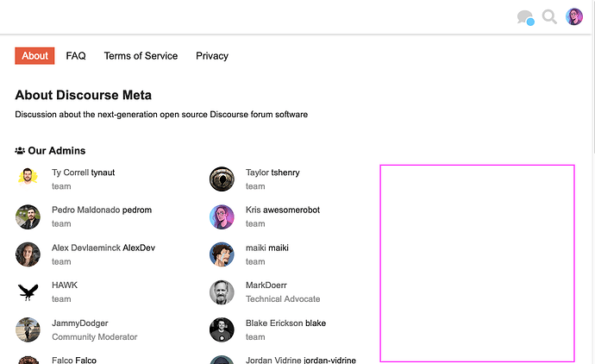Open Ty Correll tynaut profile link
The height and width of the screenshot is (364, 595).
coord(83,173)
